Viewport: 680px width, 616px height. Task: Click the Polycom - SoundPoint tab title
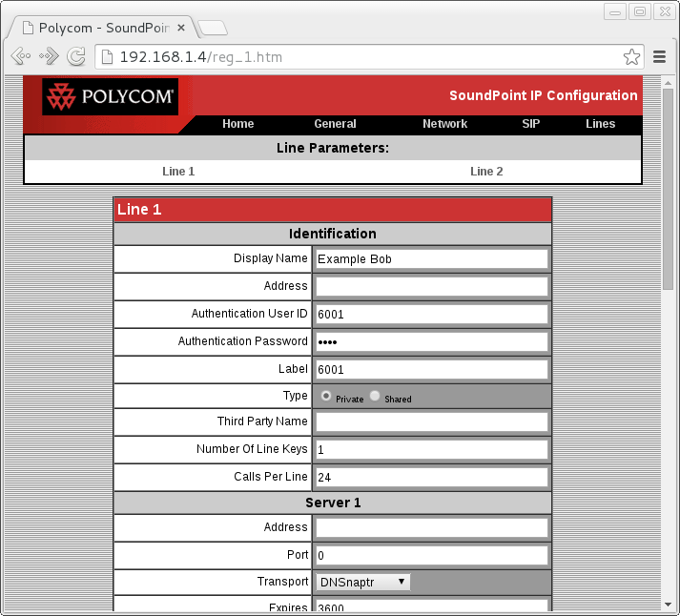(x=104, y=28)
